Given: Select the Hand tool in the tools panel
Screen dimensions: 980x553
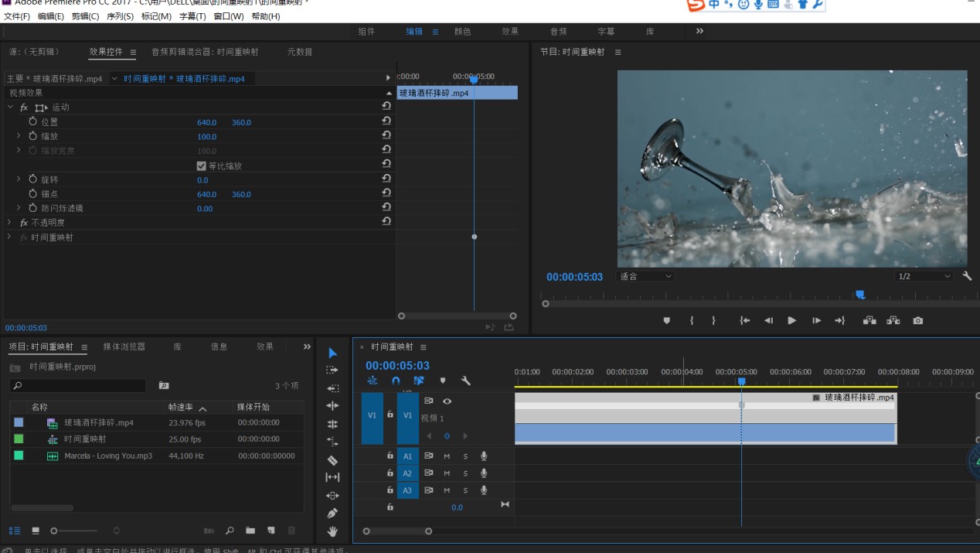Looking at the screenshot, I should pyautogui.click(x=332, y=531).
